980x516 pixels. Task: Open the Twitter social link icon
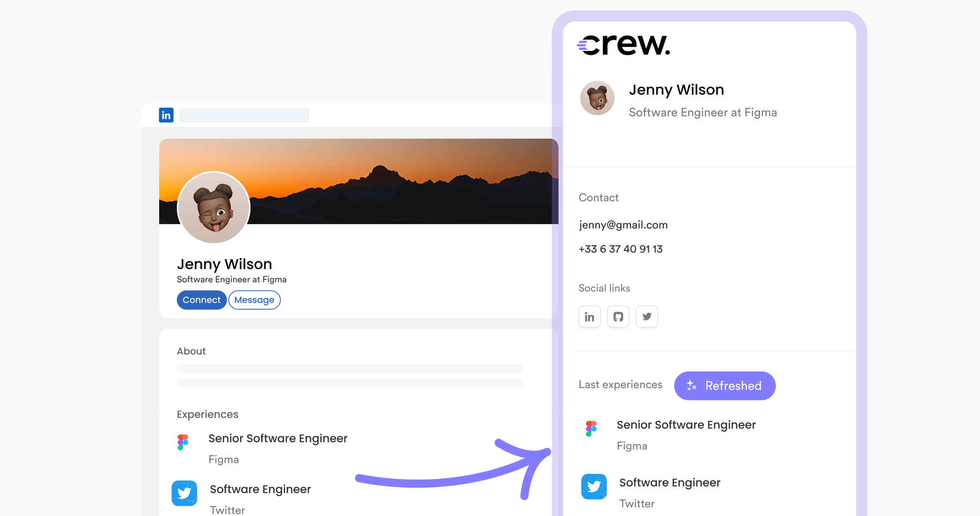tap(647, 317)
